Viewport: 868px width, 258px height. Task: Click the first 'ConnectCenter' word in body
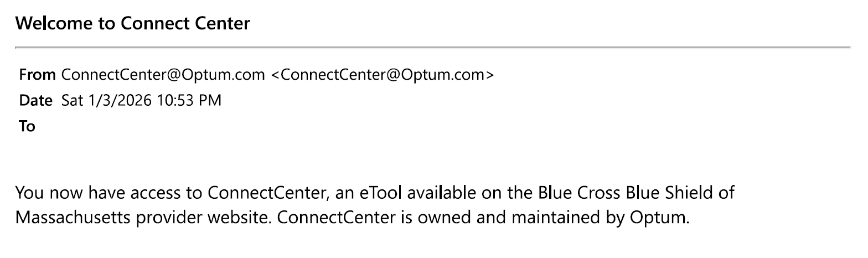pyautogui.click(x=262, y=193)
